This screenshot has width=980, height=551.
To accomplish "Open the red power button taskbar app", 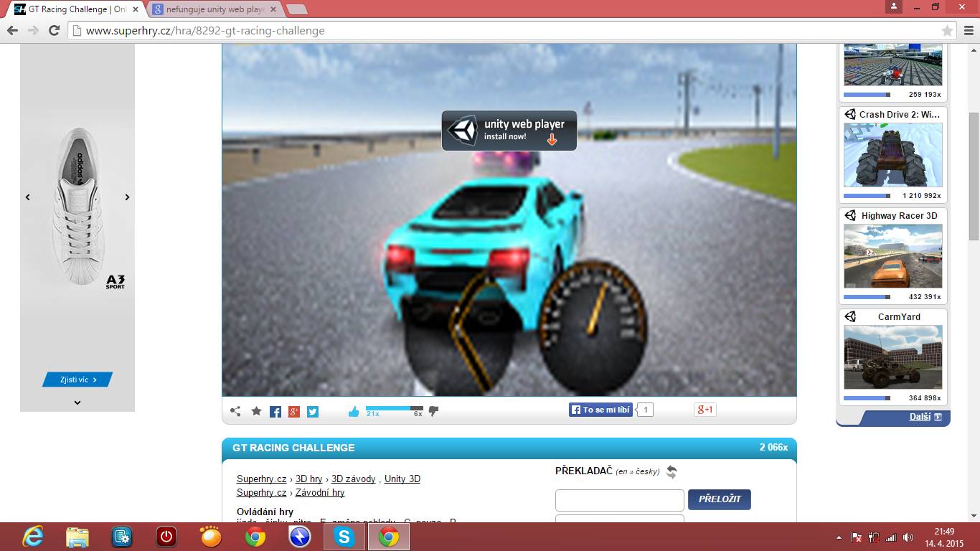I will [166, 537].
